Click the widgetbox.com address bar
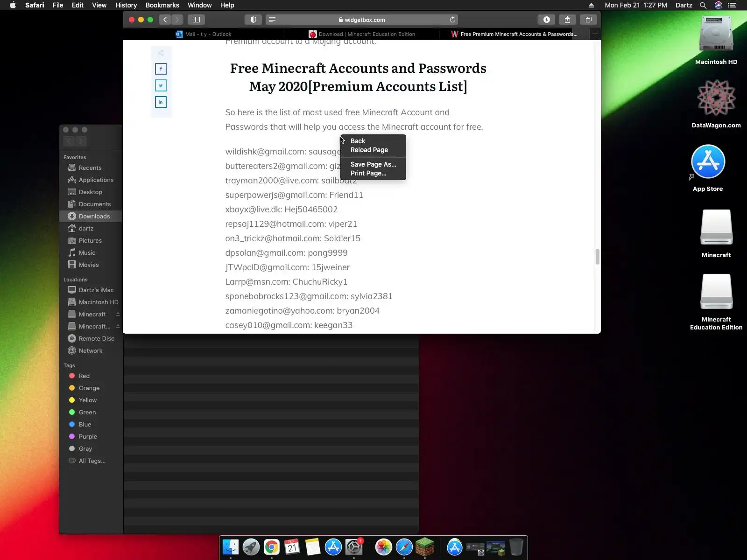The height and width of the screenshot is (560, 747). point(362,20)
